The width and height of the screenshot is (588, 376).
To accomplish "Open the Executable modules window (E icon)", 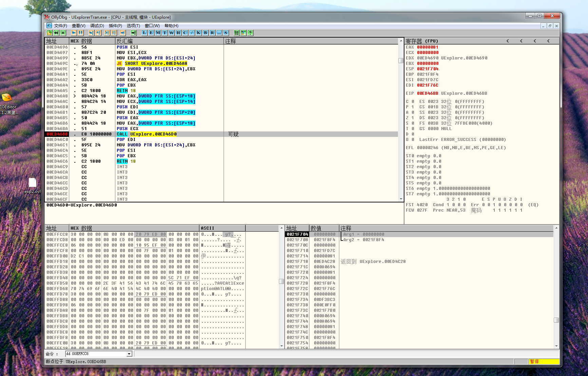I will point(151,33).
